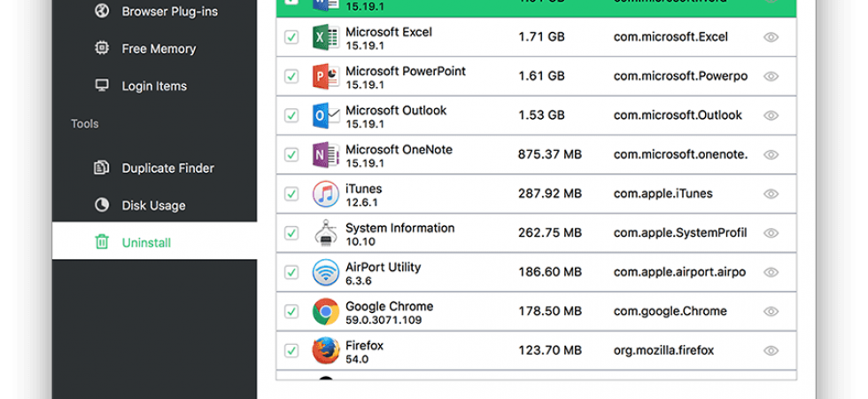Click the Free Memory chip icon
Screen dimensions: 868x399
[x=102, y=49]
